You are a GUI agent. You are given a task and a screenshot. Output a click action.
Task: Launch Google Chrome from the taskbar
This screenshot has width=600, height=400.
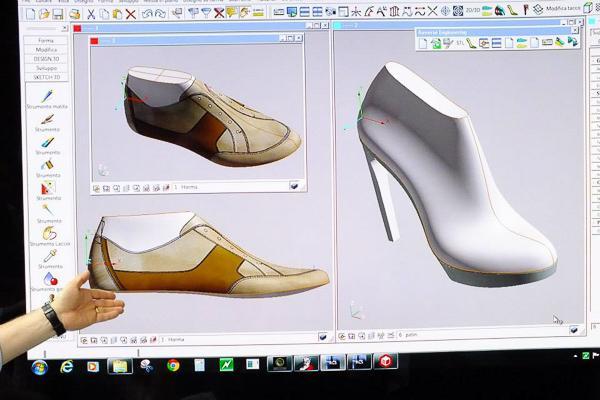173,365
